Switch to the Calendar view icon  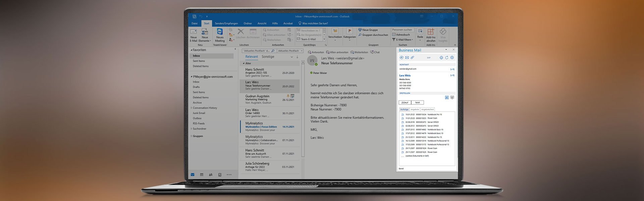(x=202, y=175)
